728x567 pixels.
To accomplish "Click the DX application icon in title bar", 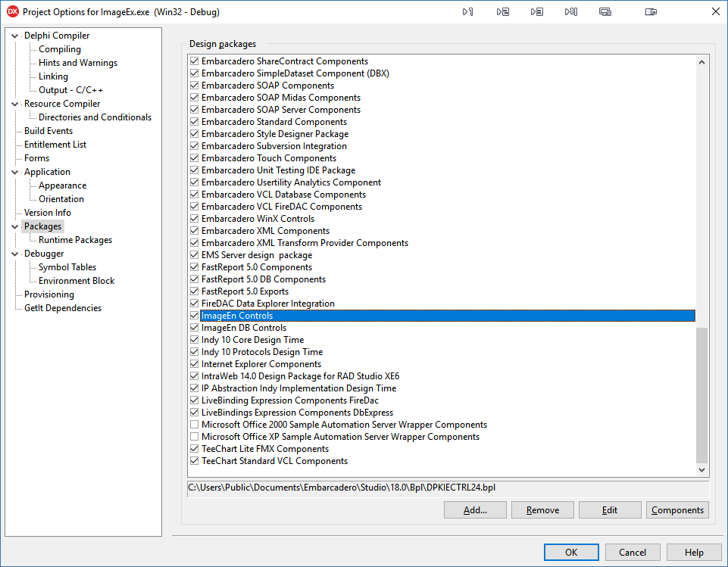I will coord(13,11).
